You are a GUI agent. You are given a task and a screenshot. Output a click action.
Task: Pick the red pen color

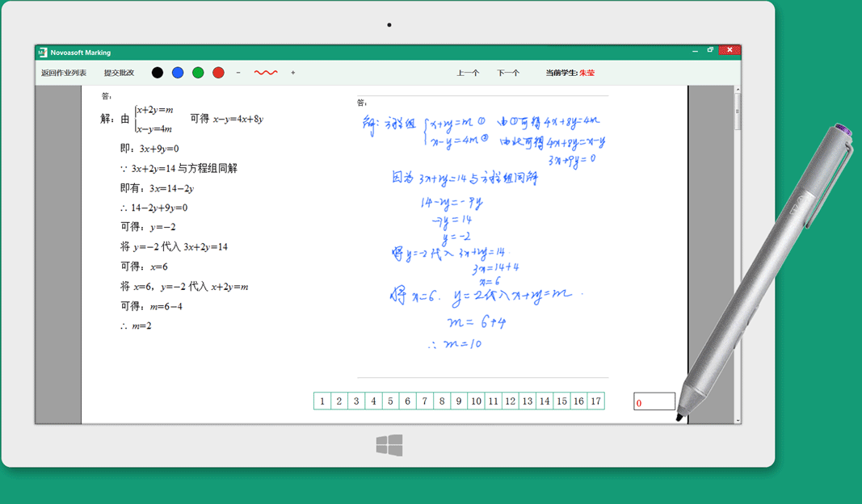pyautogui.click(x=218, y=73)
